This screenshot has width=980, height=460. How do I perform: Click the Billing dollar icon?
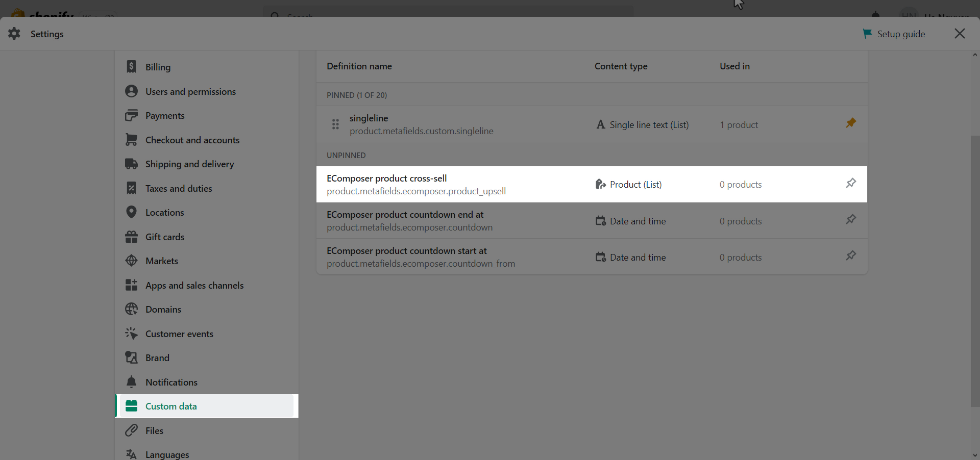[131, 67]
